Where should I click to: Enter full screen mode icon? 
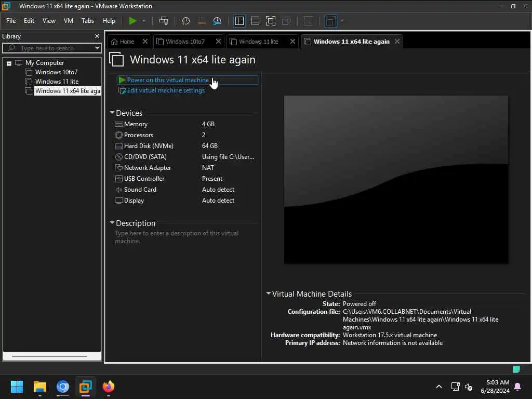click(270, 21)
